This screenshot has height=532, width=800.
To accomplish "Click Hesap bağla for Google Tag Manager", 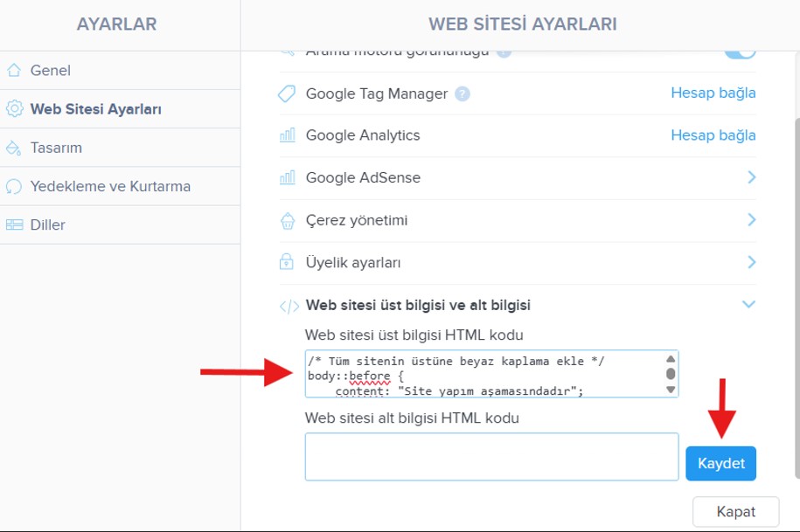I will (713, 93).
